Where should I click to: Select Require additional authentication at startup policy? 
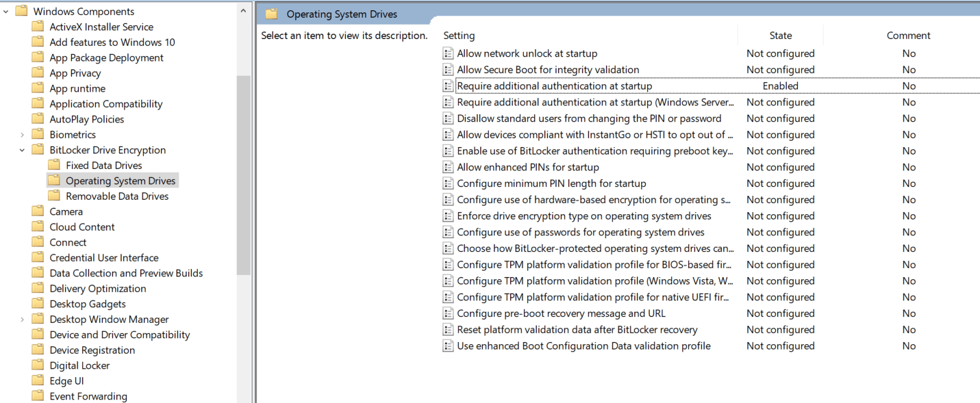555,86
